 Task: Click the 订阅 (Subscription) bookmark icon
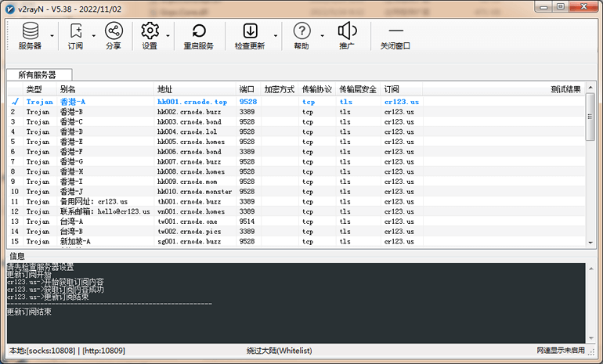(76, 31)
